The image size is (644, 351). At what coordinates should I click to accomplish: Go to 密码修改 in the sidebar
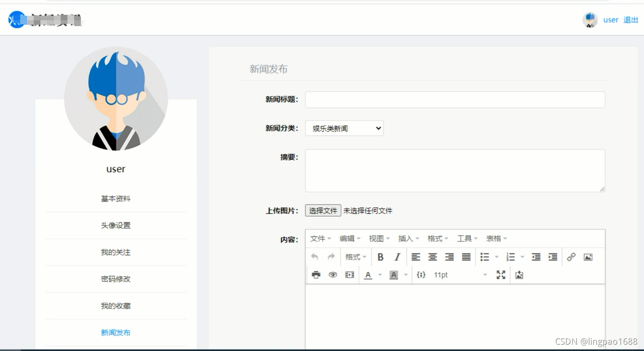(116, 279)
